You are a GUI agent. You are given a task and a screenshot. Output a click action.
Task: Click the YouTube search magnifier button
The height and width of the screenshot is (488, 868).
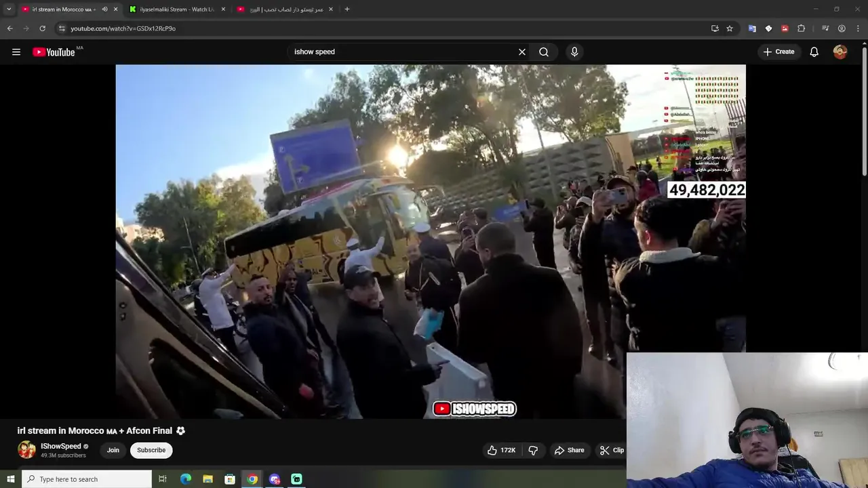[544, 52]
